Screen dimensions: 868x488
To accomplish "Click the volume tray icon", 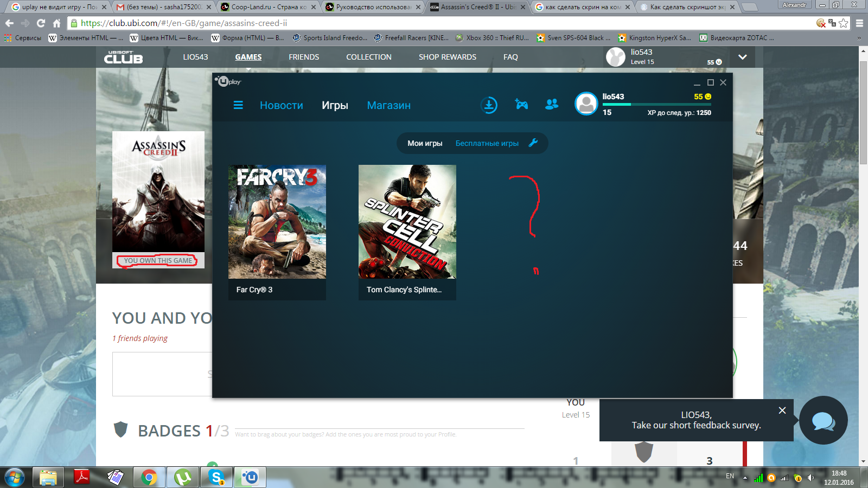I will 810,478.
